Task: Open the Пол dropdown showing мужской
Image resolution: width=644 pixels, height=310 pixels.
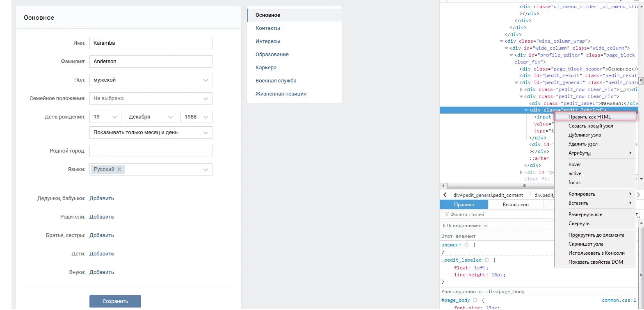Action: 151,80
